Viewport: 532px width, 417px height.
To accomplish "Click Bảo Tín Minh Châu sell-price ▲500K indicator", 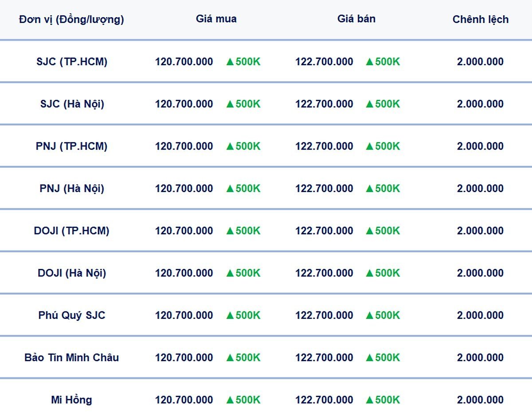I will [383, 358].
